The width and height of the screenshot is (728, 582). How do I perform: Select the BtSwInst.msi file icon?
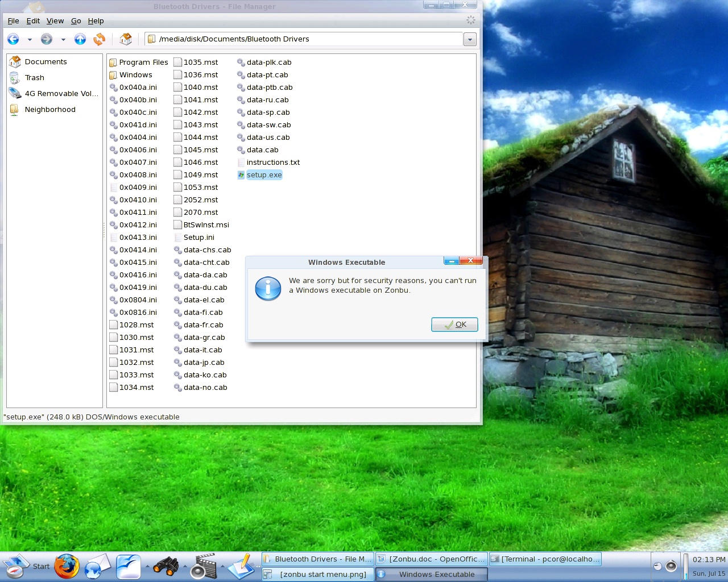[x=177, y=225]
